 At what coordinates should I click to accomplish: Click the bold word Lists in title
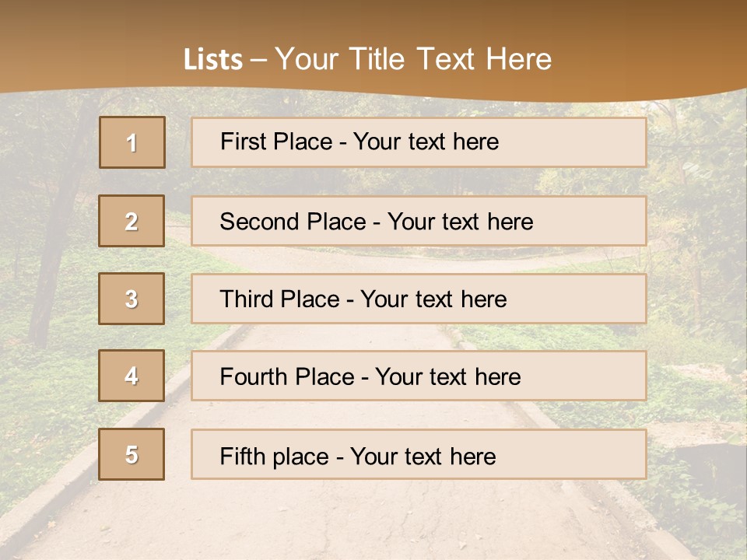tap(213, 60)
